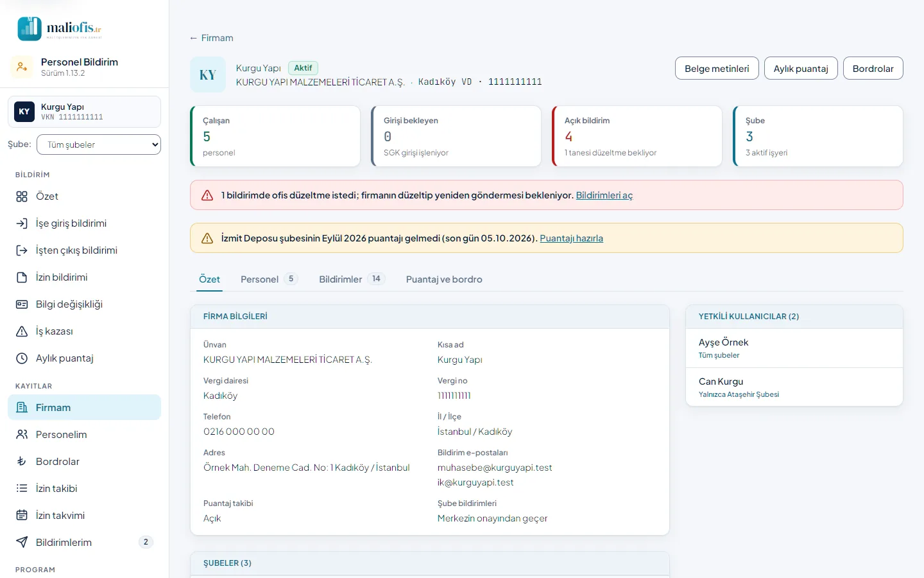924x578 pixels.
Task: Click the Kurgu Yapı company card in sidebar
Action: point(84,112)
